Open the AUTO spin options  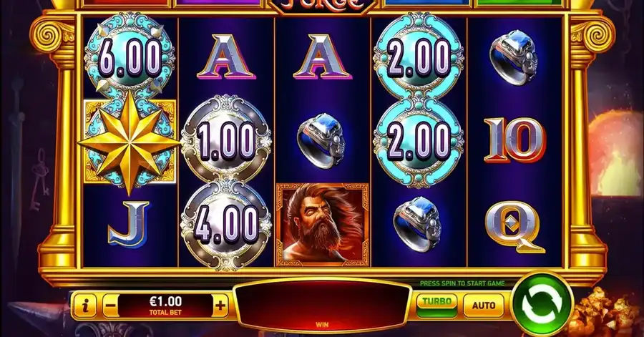tap(484, 306)
